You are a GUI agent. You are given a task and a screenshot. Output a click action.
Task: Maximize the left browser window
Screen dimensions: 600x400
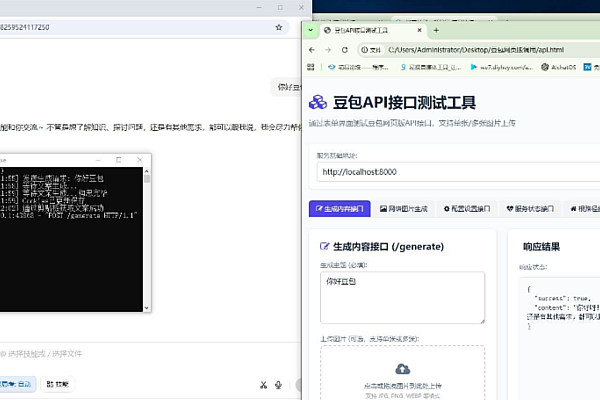click(280, 7)
